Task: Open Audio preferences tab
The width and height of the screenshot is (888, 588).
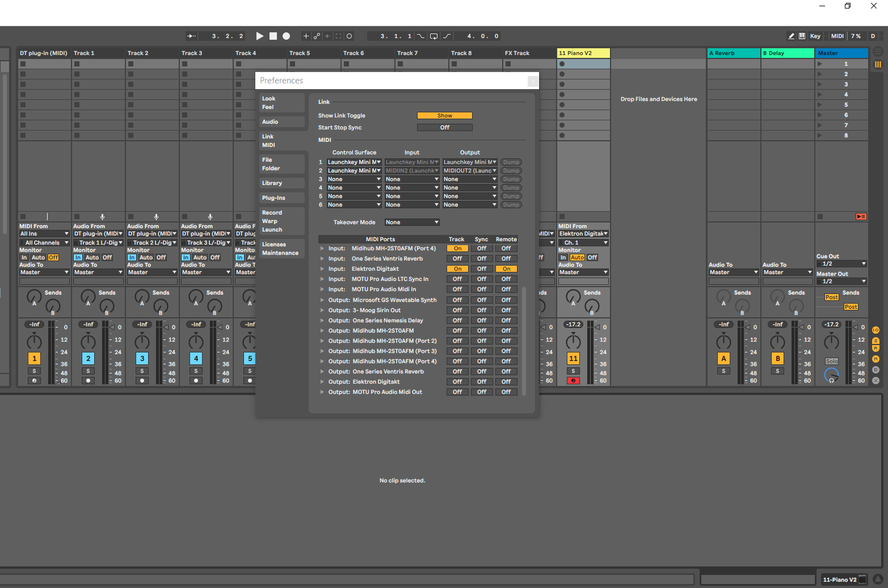Action: (x=282, y=121)
